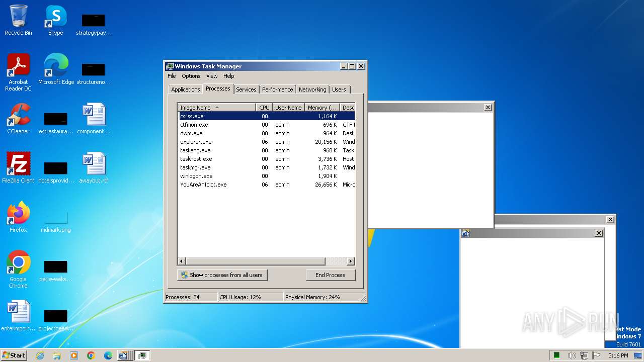Screen dimensions: 644x362
Task: Open CCleaner desktop shortcut
Action: click(x=18, y=119)
